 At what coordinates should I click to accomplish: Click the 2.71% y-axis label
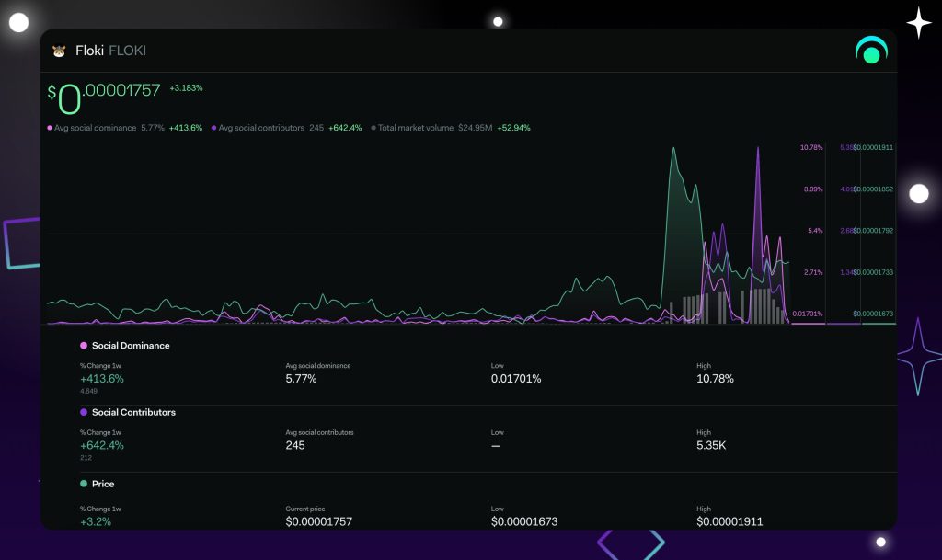[x=813, y=272]
